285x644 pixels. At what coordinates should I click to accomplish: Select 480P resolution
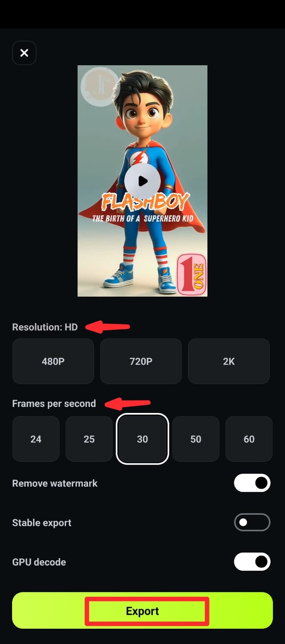pos(53,361)
